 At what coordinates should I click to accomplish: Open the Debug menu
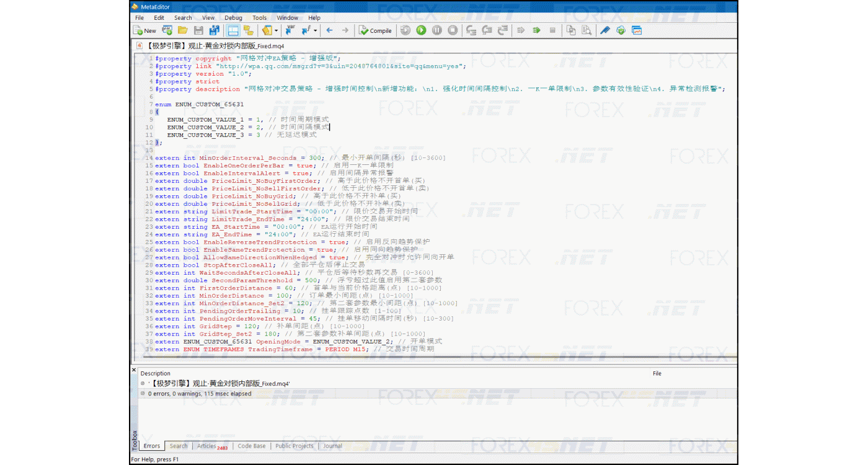[x=233, y=18]
